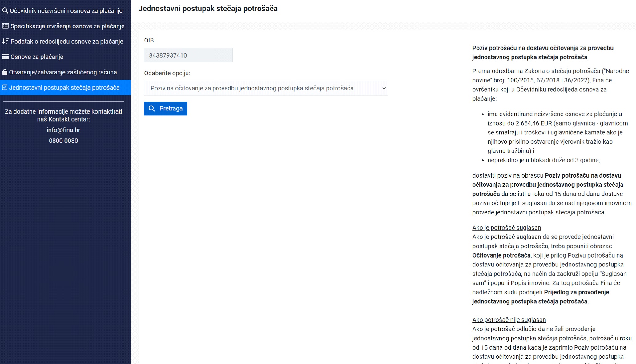Click the magnifier icon inside the Pretraga button

point(152,109)
